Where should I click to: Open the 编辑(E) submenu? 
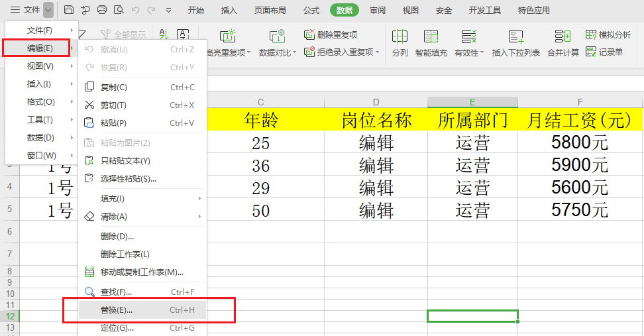coord(41,48)
